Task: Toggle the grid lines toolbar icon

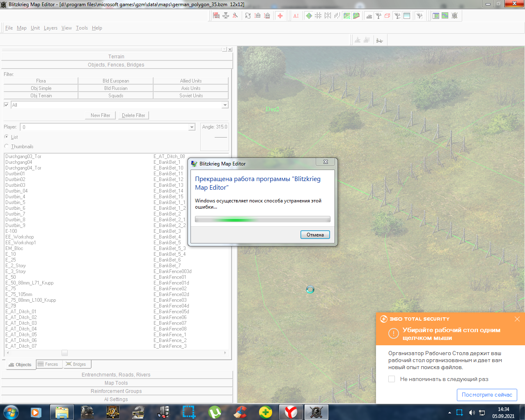Action: tap(318, 16)
